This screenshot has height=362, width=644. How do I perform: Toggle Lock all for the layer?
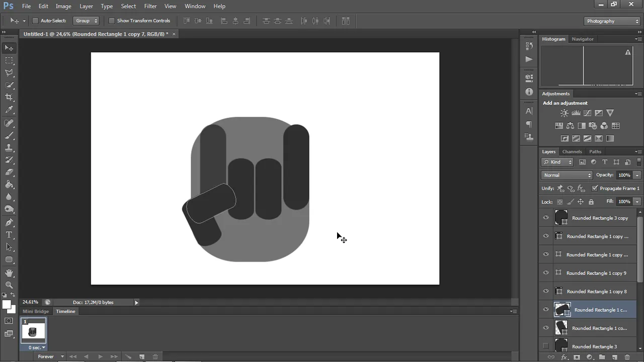[591, 202]
